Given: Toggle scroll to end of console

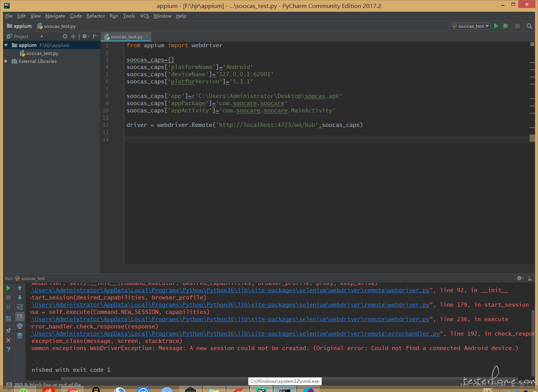Looking at the screenshot, I should (20, 317).
